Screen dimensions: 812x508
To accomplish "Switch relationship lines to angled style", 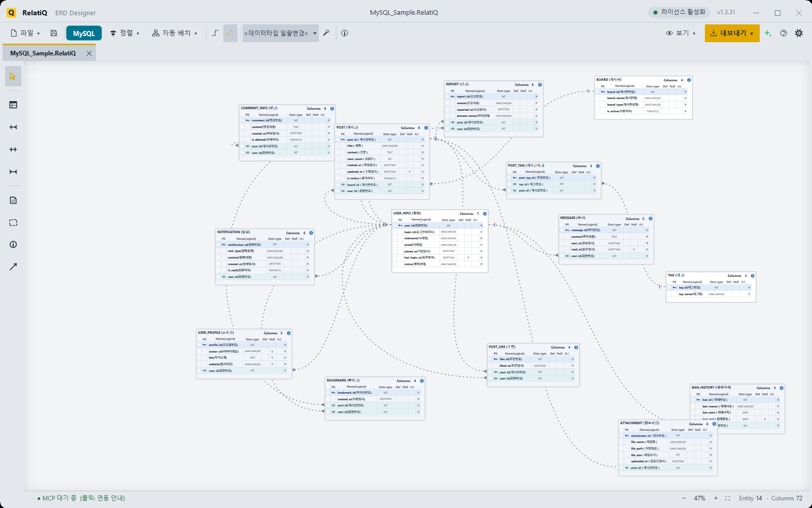I will point(215,33).
